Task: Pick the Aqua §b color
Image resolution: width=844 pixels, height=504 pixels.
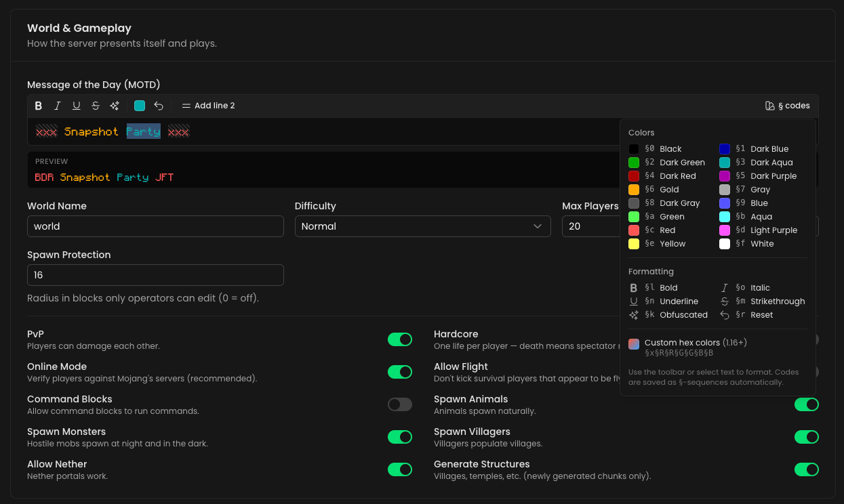Action: [746, 217]
